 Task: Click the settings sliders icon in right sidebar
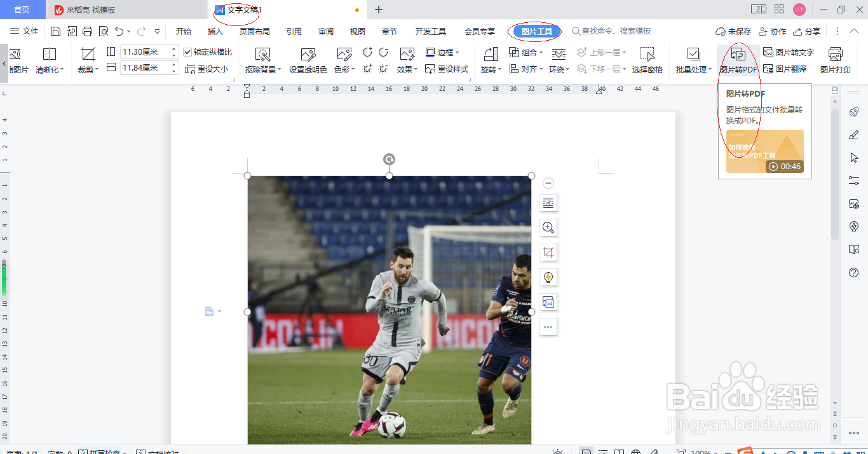click(x=854, y=181)
